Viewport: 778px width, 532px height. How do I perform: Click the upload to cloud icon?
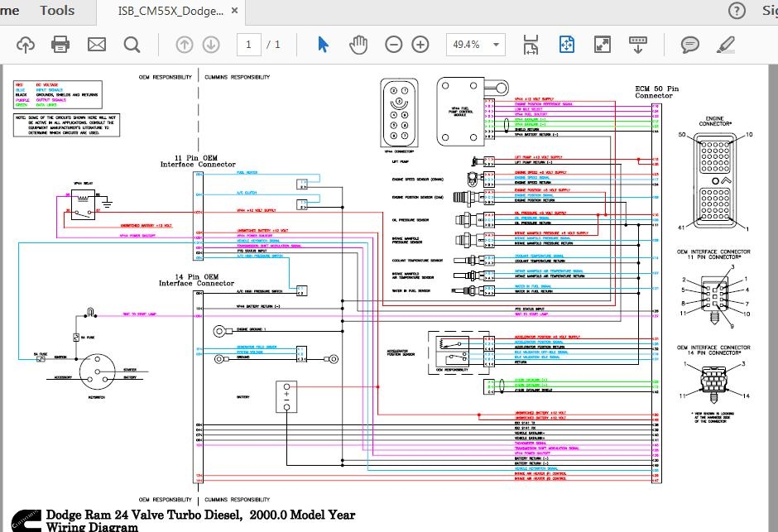[25, 45]
